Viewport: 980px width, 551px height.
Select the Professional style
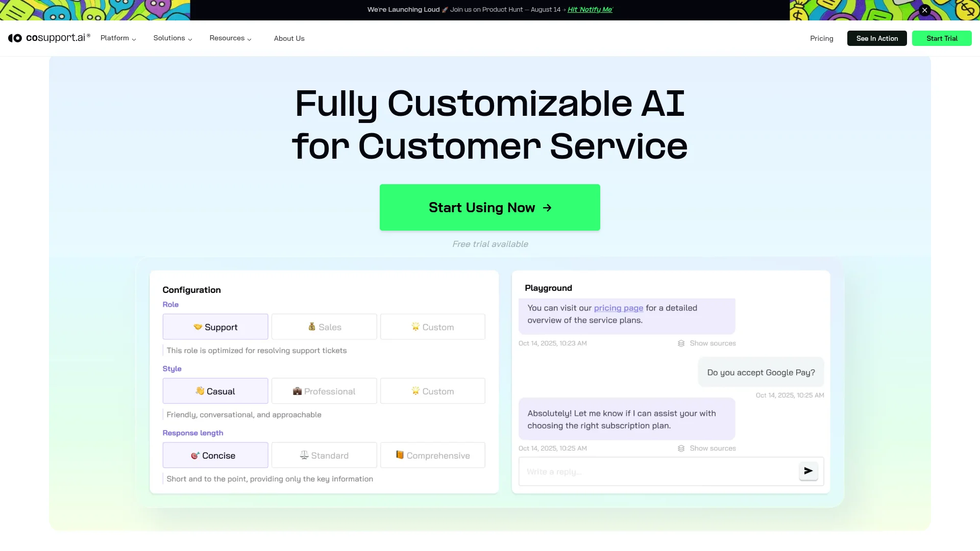point(324,391)
